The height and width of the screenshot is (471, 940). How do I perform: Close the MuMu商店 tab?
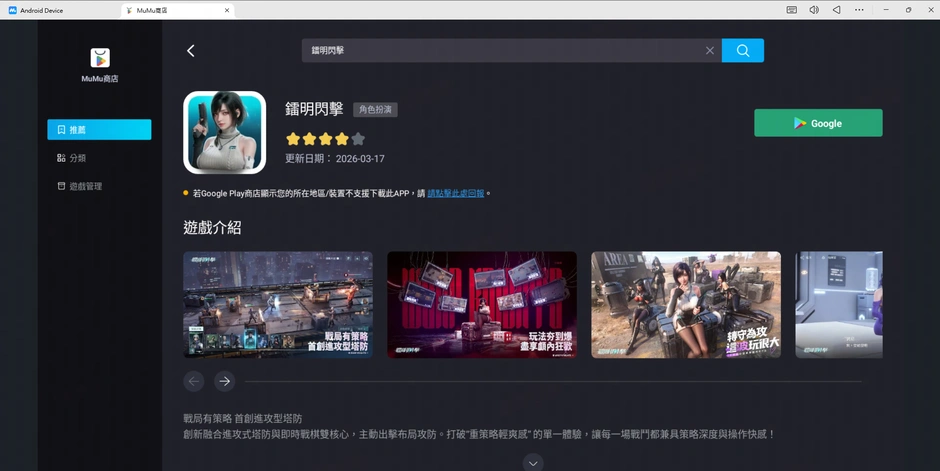point(227,10)
